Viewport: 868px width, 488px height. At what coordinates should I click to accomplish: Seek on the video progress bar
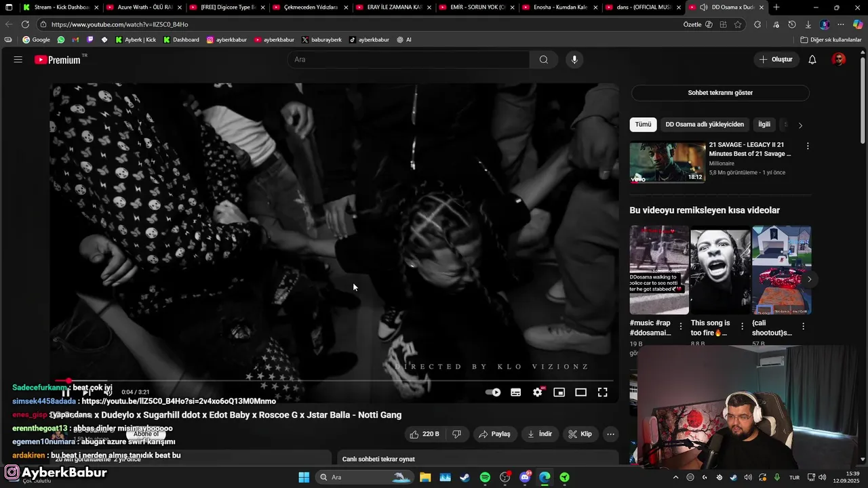tap(334, 381)
